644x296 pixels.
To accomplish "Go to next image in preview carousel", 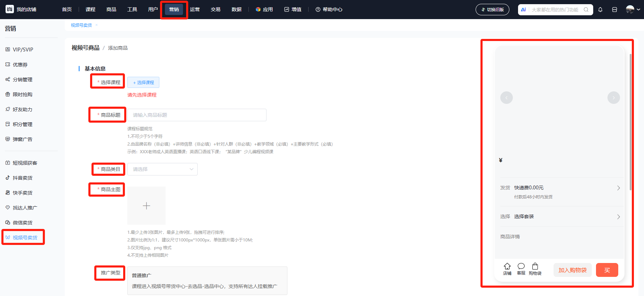I will coord(613,98).
